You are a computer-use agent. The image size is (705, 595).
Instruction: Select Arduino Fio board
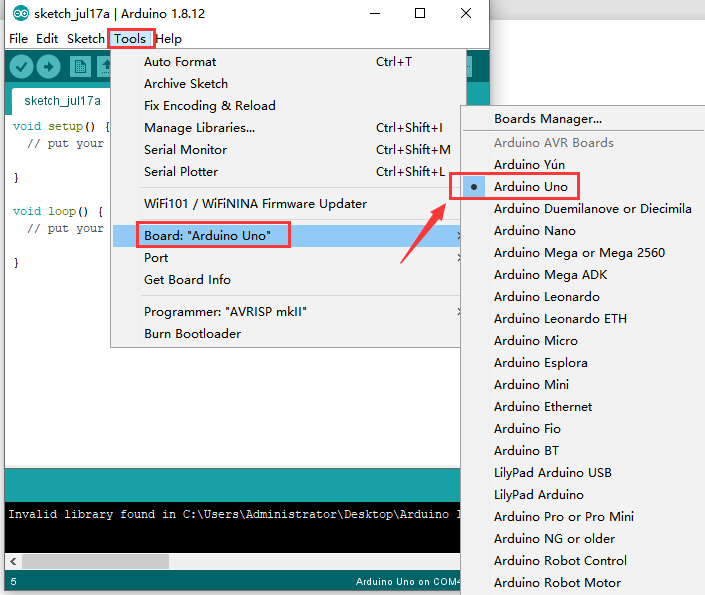coord(584,429)
